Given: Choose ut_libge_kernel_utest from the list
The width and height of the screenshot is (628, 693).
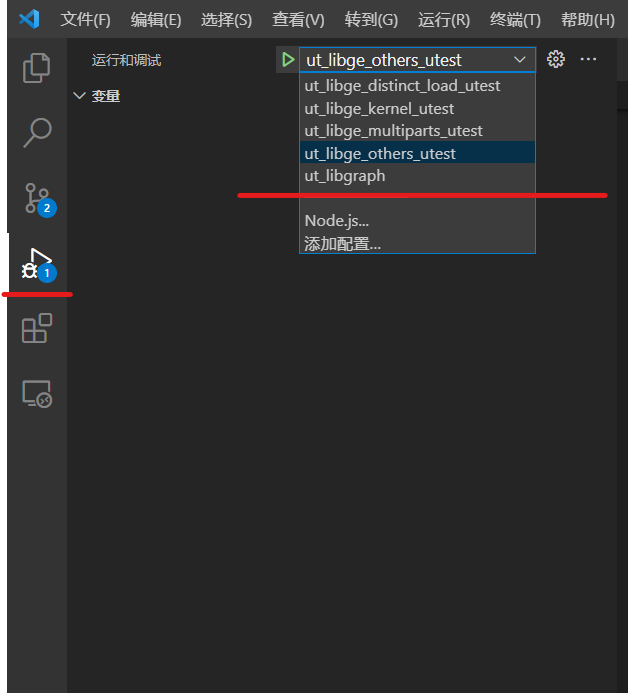Looking at the screenshot, I should [379, 108].
